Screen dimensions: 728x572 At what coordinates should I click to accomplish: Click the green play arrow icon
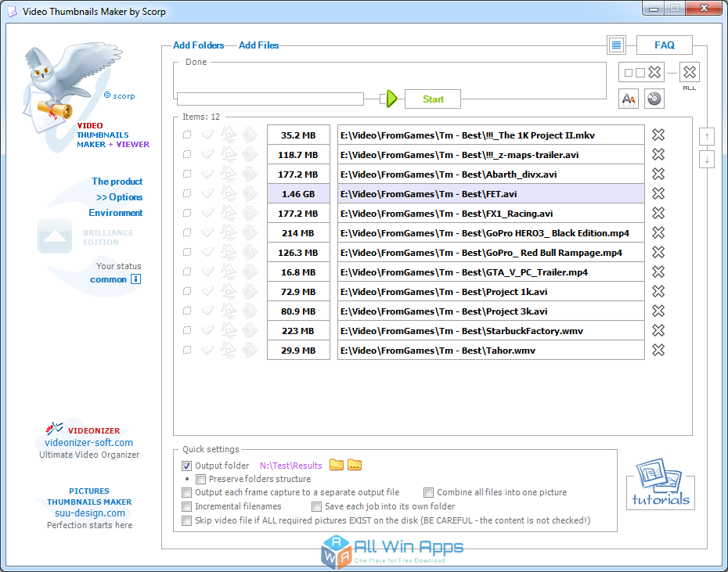point(392,99)
